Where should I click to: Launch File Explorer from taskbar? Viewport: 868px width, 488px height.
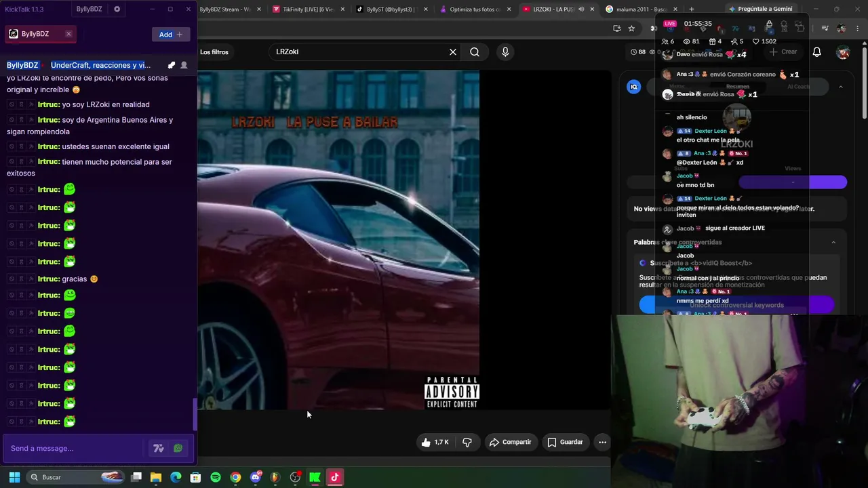[156, 477]
